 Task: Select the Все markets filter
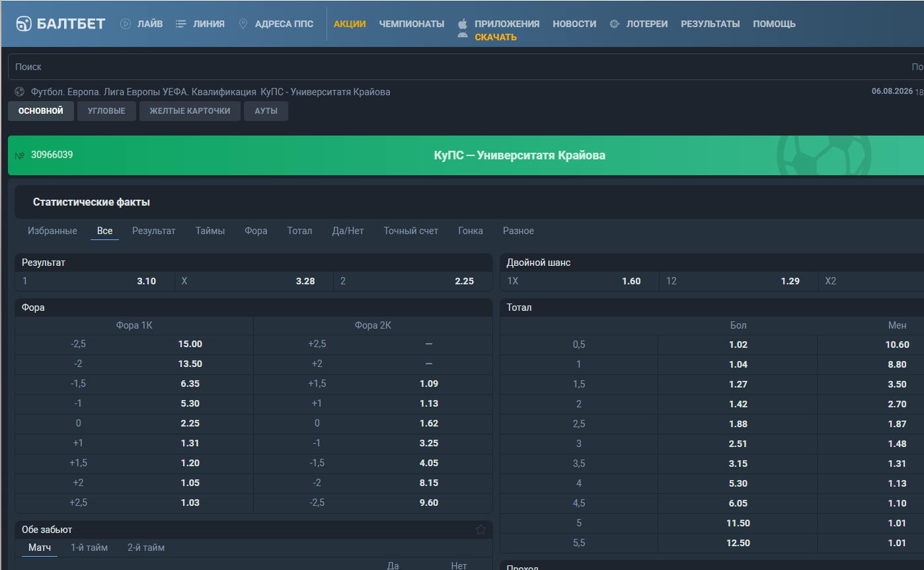point(104,231)
